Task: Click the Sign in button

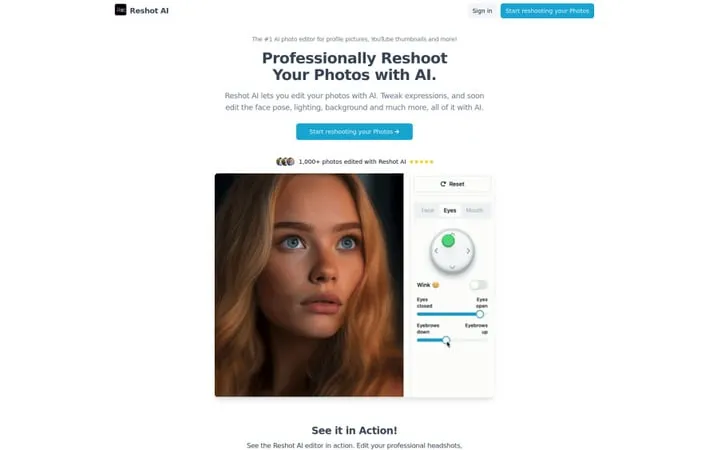Action: 482,11
